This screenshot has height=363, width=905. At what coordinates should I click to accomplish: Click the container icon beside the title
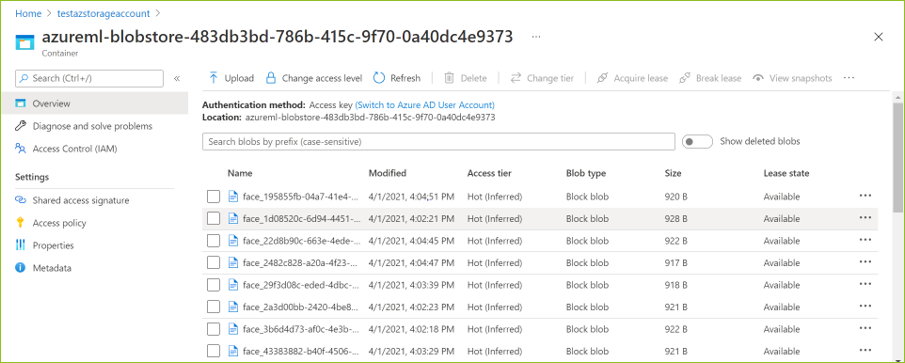coord(25,43)
